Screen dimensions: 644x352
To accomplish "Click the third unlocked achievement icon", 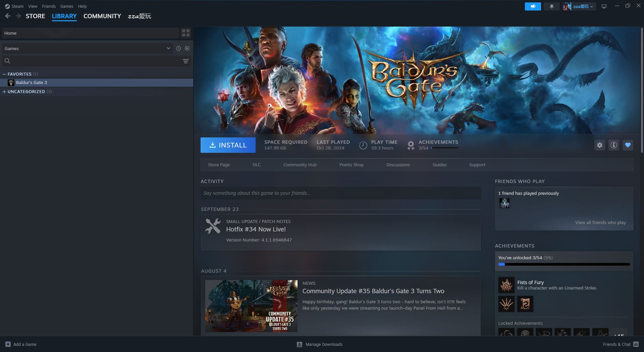I will 525,304.
